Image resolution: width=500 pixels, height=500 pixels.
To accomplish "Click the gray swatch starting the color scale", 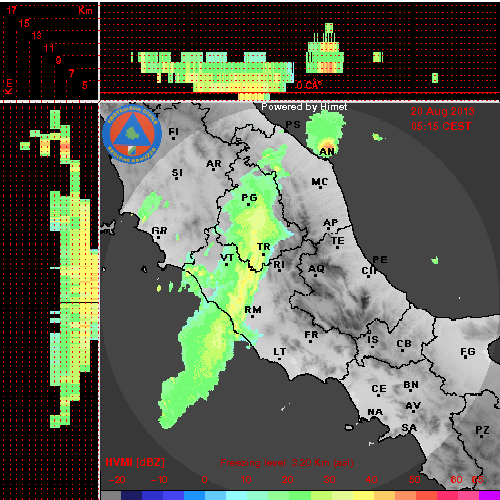I will click(x=111, y=495).
